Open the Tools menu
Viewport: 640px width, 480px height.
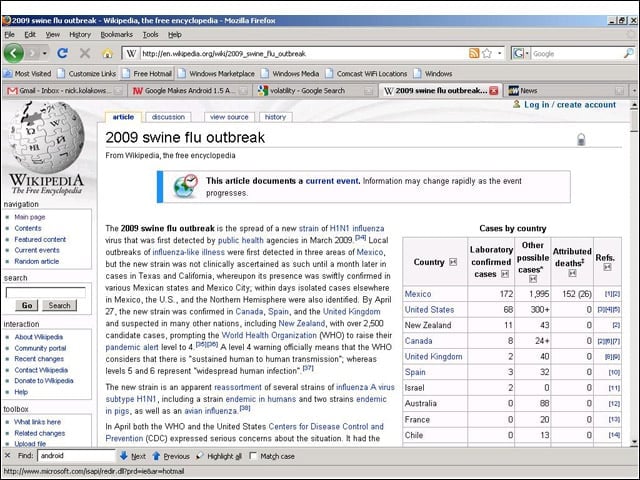click(x=151, y=35)
